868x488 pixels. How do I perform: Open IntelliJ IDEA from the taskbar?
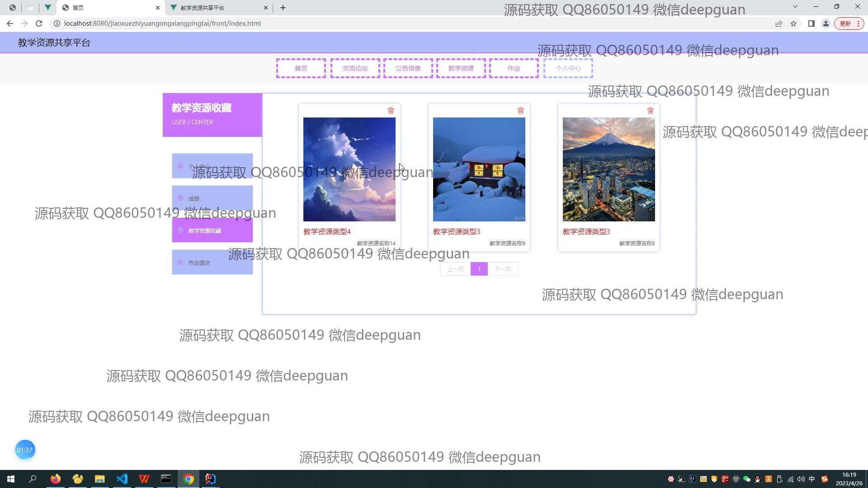(211, 479)
